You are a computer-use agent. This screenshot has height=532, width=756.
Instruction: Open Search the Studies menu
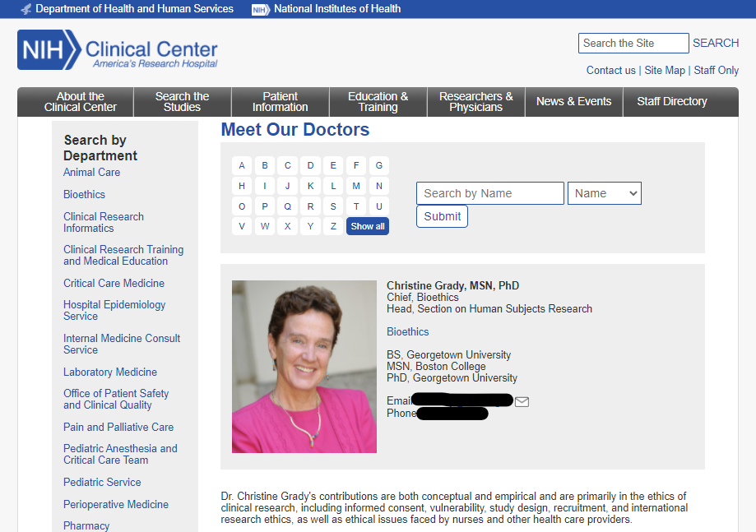click(x=183, y=102)
